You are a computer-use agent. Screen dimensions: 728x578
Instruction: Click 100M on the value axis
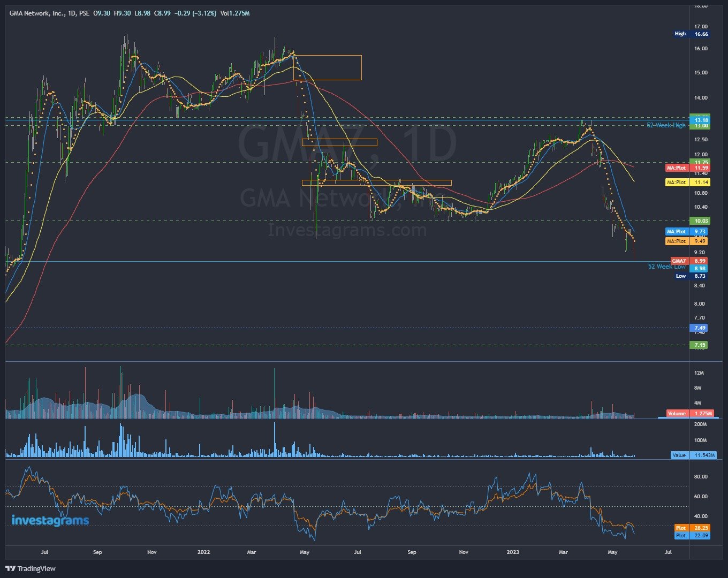(x=701, y=440)
